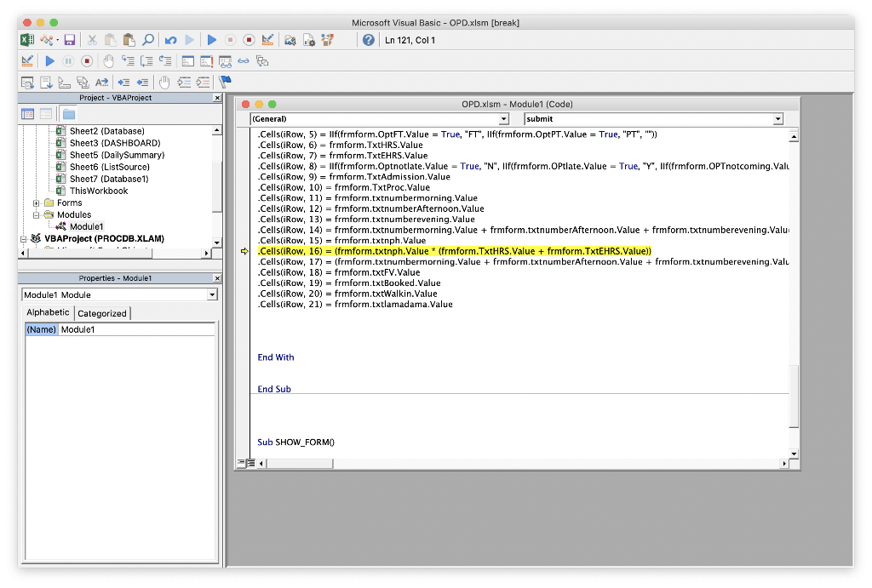Open the (General) object dropdown

[x=502, y=119]
